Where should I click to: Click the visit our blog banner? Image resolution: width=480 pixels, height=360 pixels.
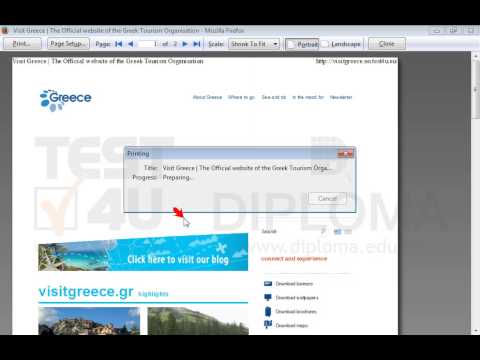143,252
